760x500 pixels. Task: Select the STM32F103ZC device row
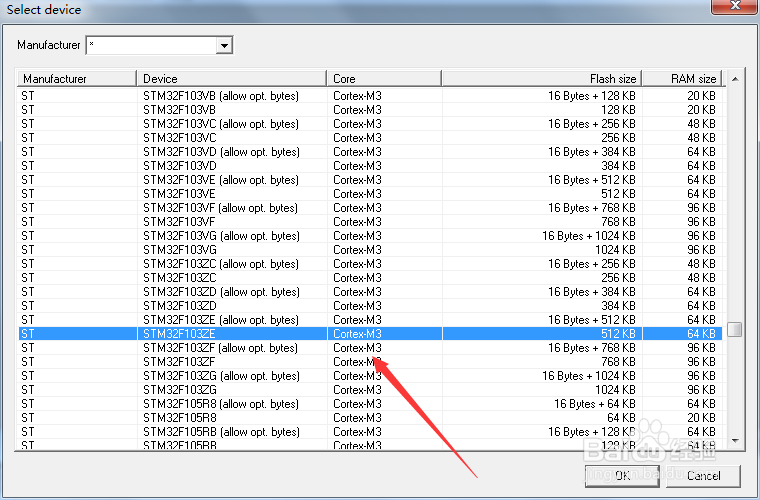pos(370,278)
